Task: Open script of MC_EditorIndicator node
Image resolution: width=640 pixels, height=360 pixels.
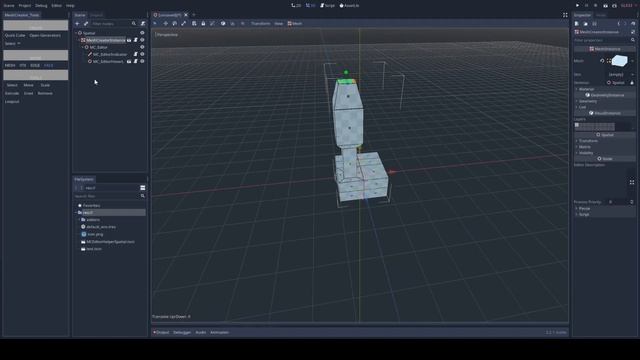Action: click(136, 54)
